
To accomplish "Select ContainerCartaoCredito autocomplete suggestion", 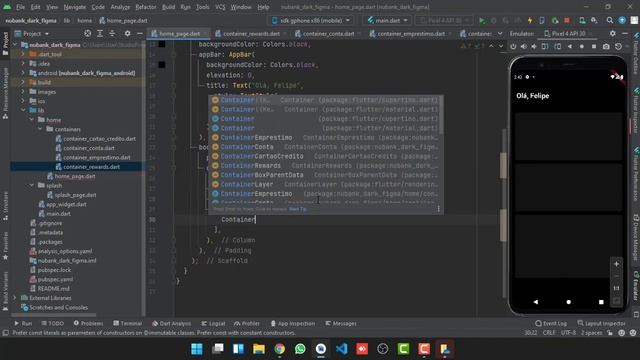I will [326, 156].
